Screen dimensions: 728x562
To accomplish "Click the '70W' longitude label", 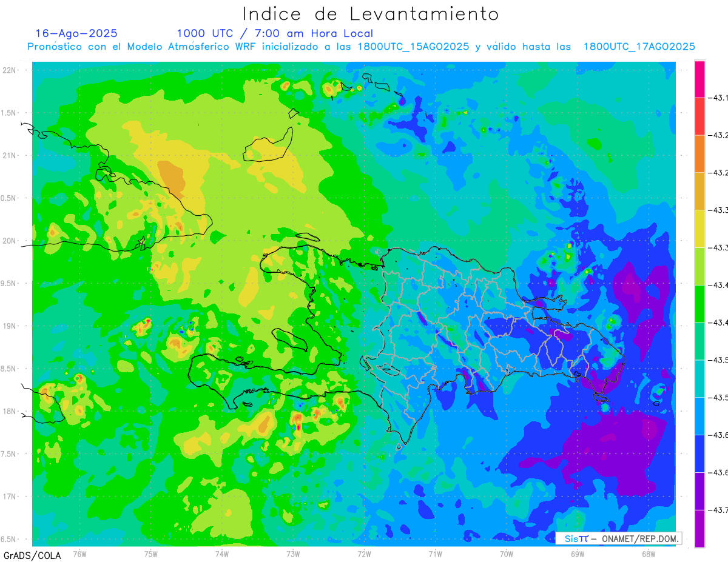I will point(507,554).
